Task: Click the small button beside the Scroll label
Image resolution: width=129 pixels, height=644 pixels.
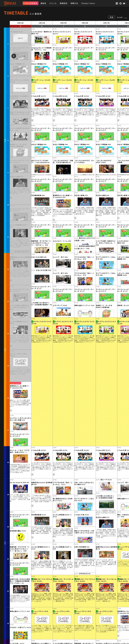Action: click(x=111, y=17)
